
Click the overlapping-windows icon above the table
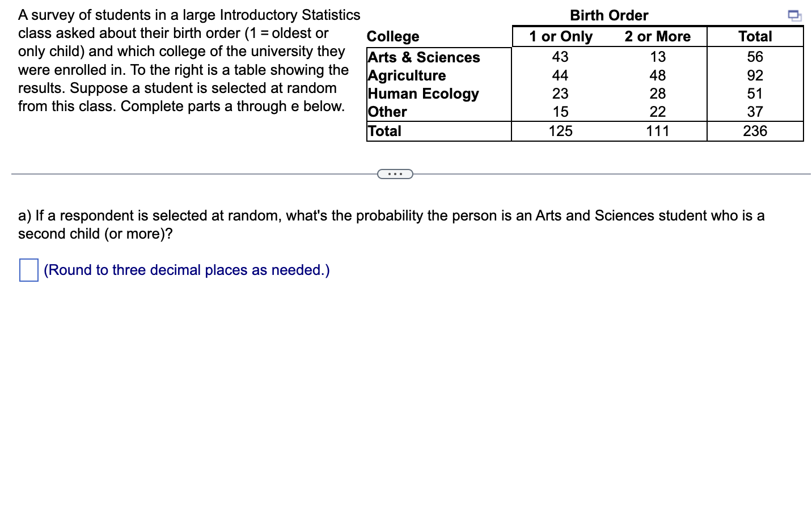[x=795, y=15]
